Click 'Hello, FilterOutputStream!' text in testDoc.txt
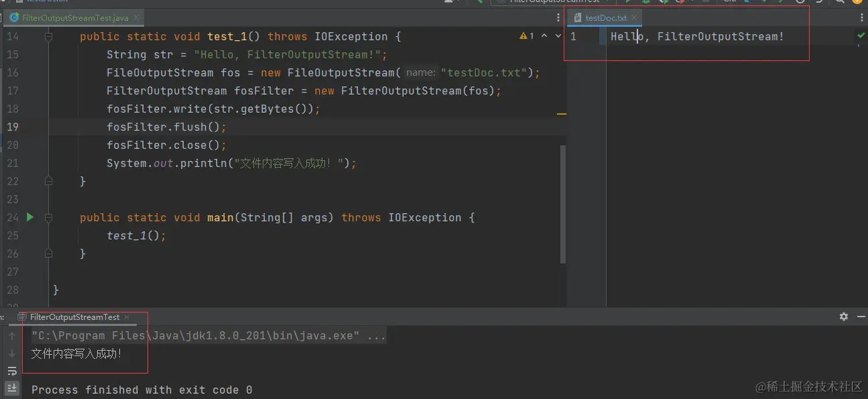868x399 pixels. [697, 36]
